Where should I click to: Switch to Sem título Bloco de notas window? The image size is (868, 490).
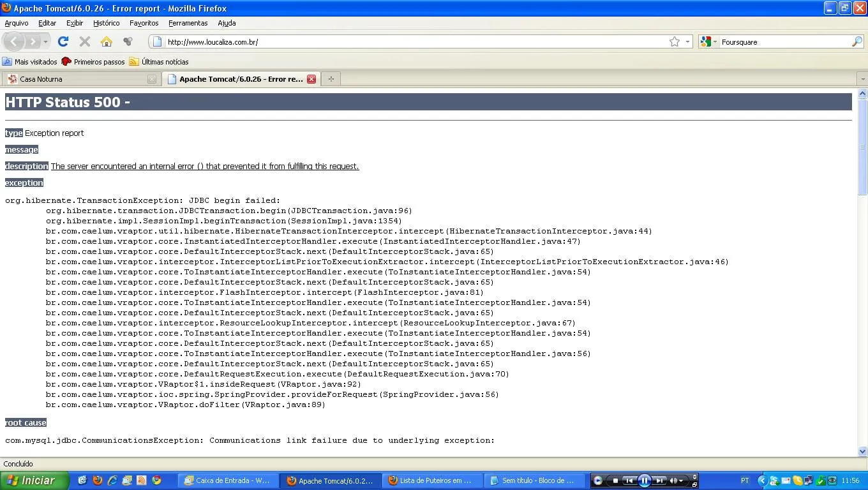coord(535,480)
